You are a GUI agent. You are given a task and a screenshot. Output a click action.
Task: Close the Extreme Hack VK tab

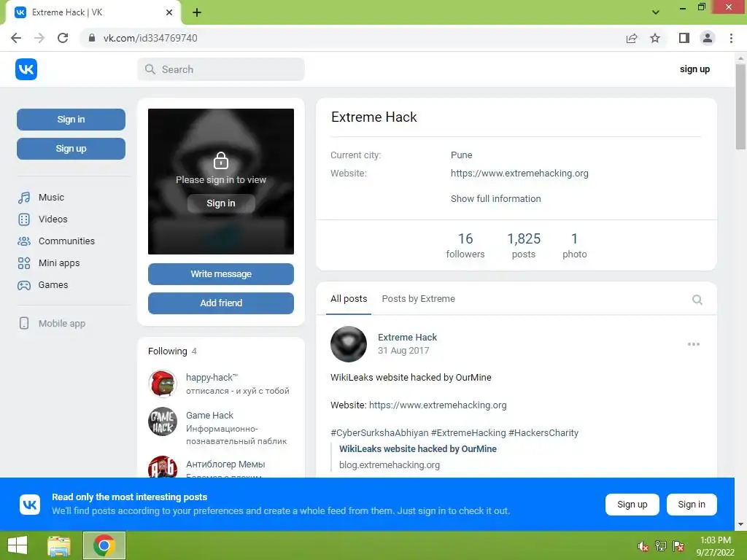coord(169,12)
